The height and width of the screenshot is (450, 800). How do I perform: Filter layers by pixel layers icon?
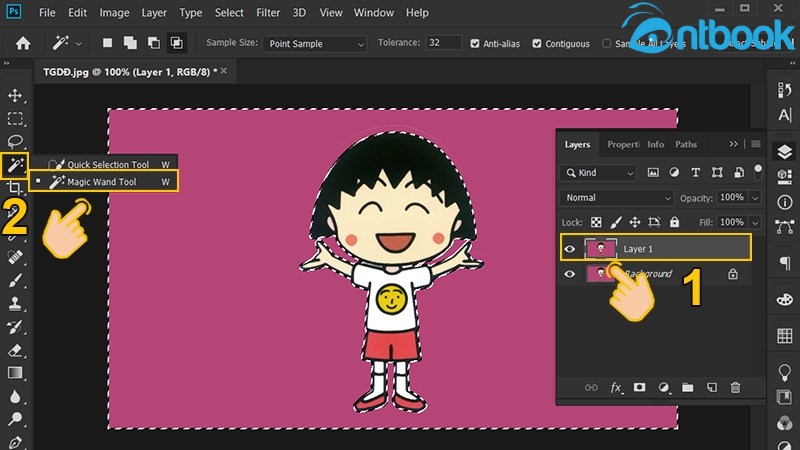pyautogui.click(x=653, y=172)
